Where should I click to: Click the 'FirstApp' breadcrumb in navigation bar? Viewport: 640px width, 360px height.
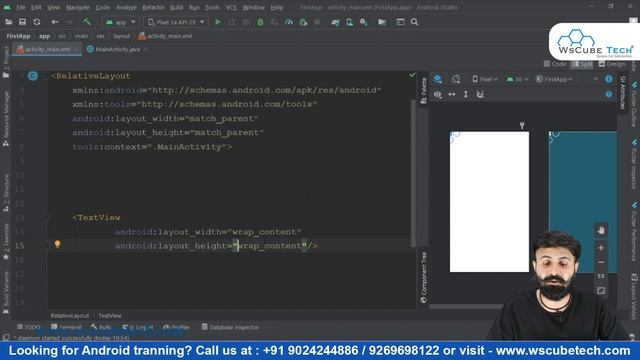[x=18, y=36]
